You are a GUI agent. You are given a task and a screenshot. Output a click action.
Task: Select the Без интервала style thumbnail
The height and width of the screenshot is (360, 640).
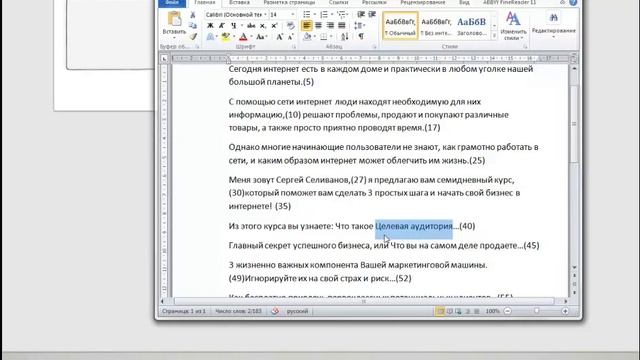point(436,25)
